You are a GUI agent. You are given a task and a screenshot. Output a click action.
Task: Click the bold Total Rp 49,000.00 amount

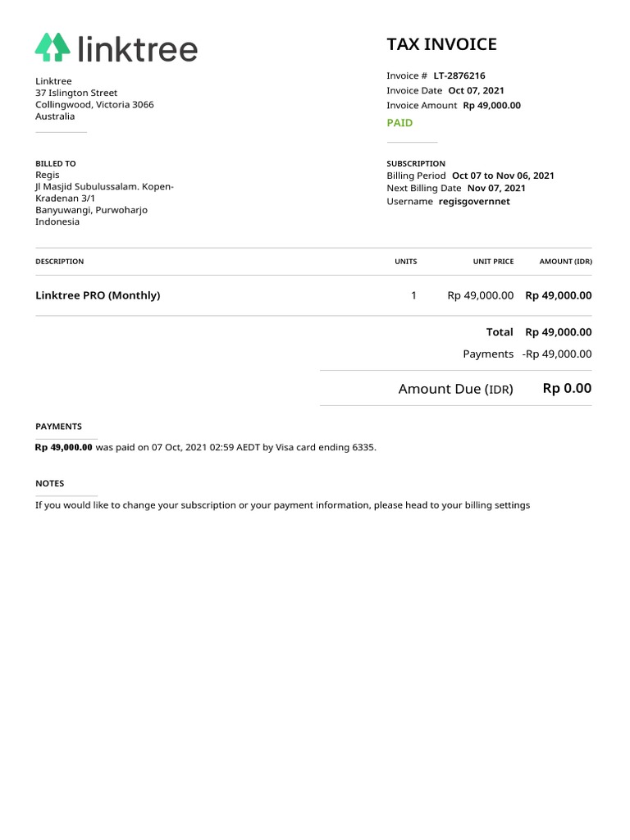[x=558, y=332]
